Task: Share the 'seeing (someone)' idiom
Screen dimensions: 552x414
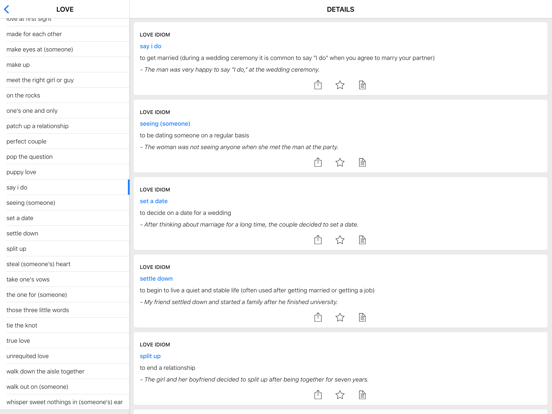Action: 318,162
